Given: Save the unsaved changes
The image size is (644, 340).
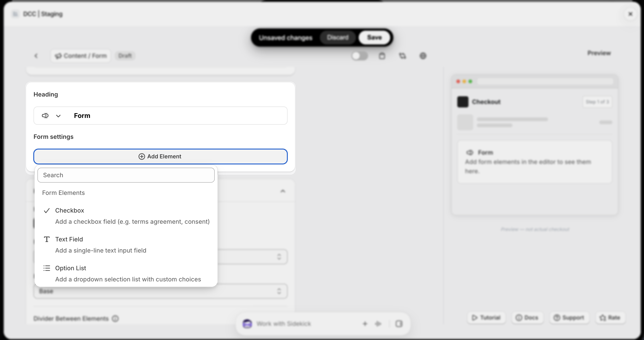Looking at the screenshot, I should (374, 37).
